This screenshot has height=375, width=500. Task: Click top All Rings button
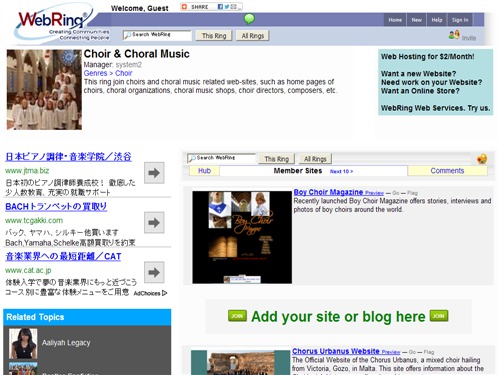253,36
